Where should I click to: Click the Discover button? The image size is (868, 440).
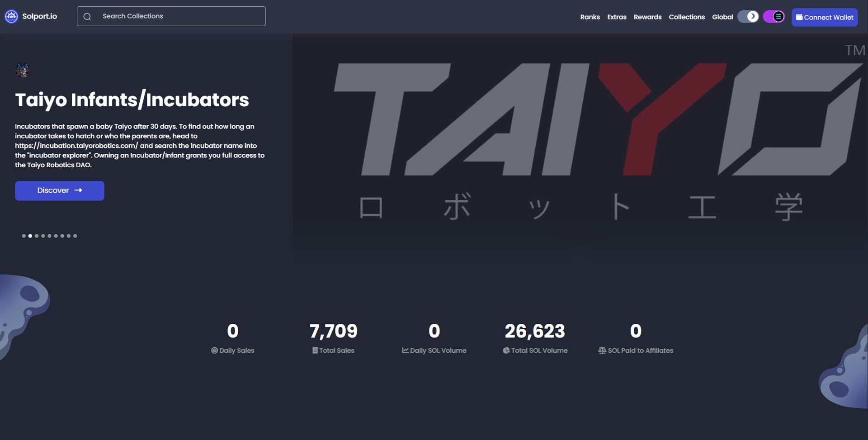click(x=60, y=191)
